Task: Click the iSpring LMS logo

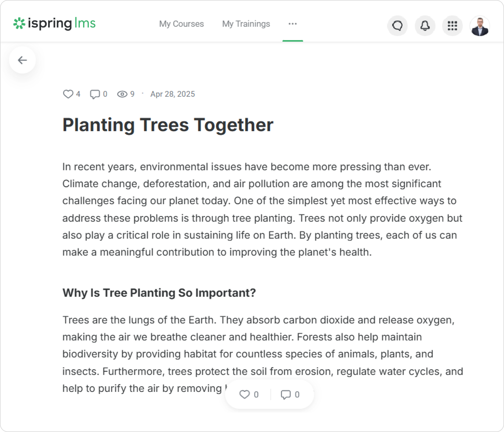Action: pyautogui.click(x=54, y=24)
